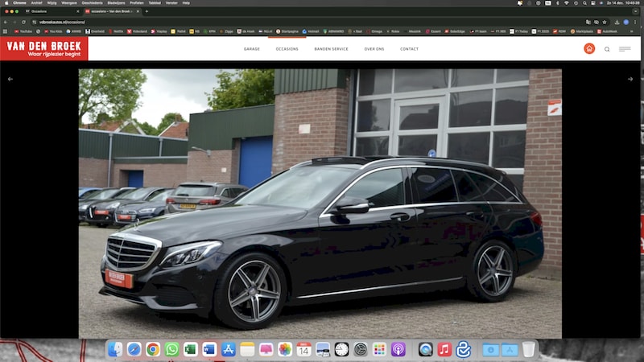Image resolution: width=644 pixels, height=362 pixels.
Task: Open the Garage navigation item
Action: [x=252, y=49]
